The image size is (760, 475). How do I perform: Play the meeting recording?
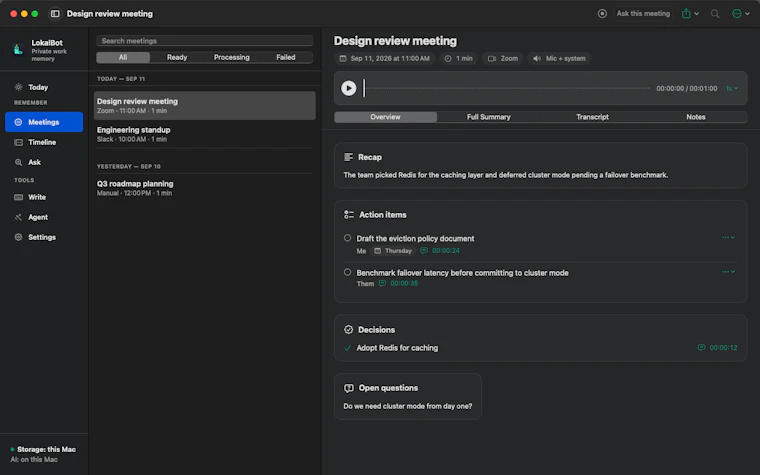click(x=348, y=88)
